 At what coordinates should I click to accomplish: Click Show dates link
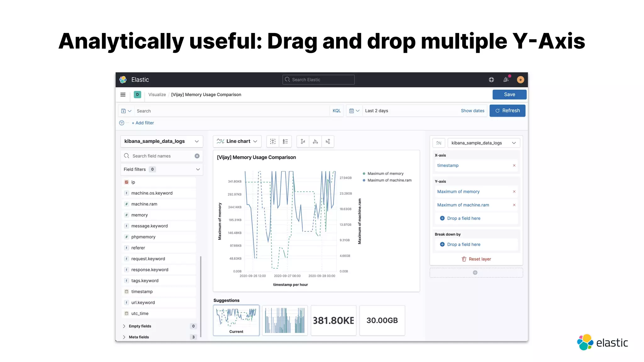(473, 111)
